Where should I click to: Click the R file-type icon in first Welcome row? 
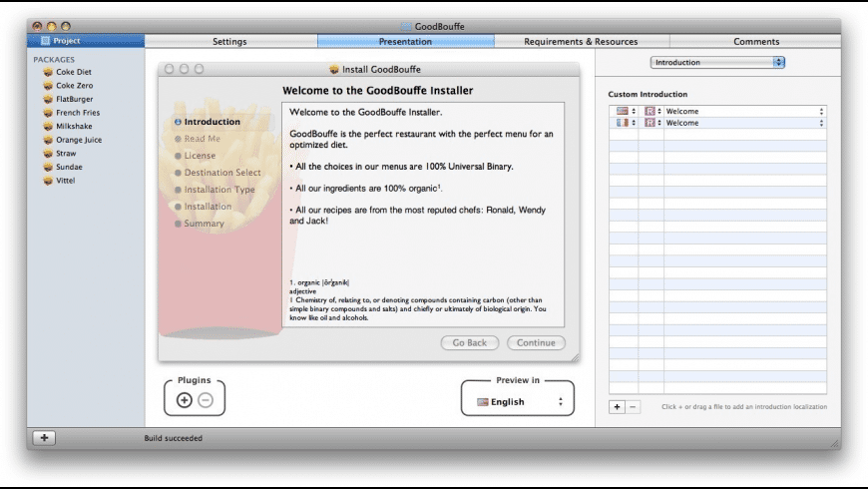pyautogui.click(x=650, y=112)
